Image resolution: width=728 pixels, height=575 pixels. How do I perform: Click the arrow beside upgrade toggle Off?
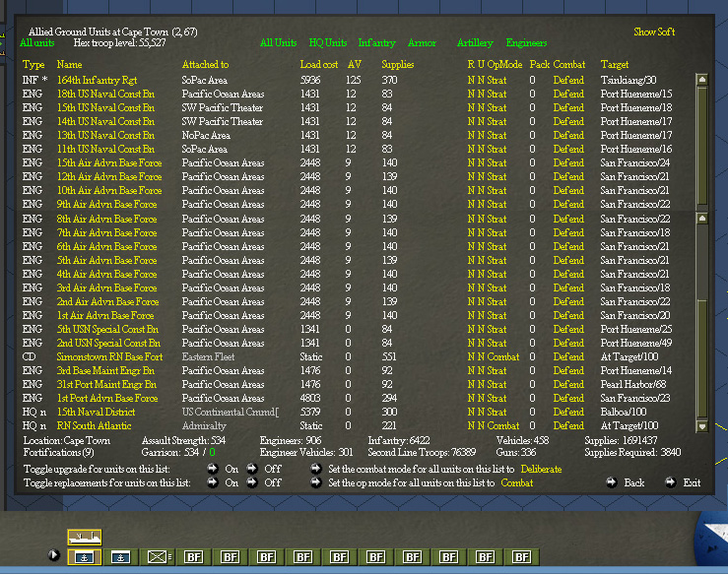click(252, 469)
